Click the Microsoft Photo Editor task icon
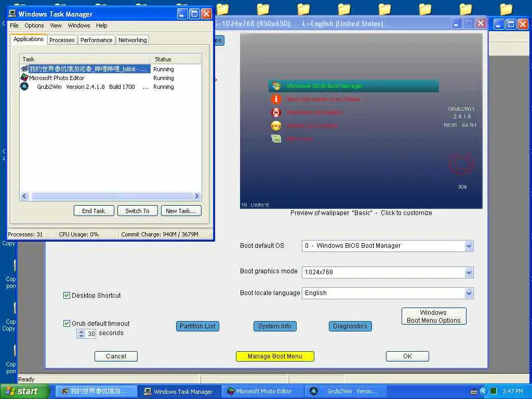The image size is (532, 399). [24, 78]
